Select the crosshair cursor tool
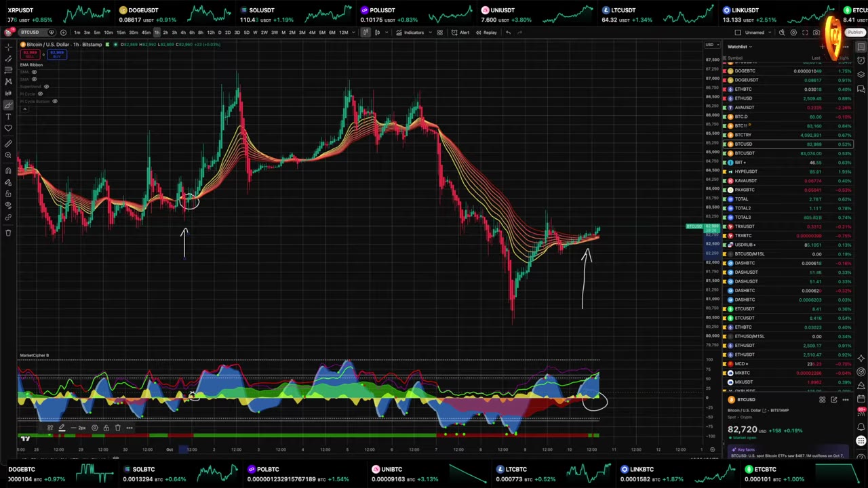 pyautogui.click(x=8, y=47)
